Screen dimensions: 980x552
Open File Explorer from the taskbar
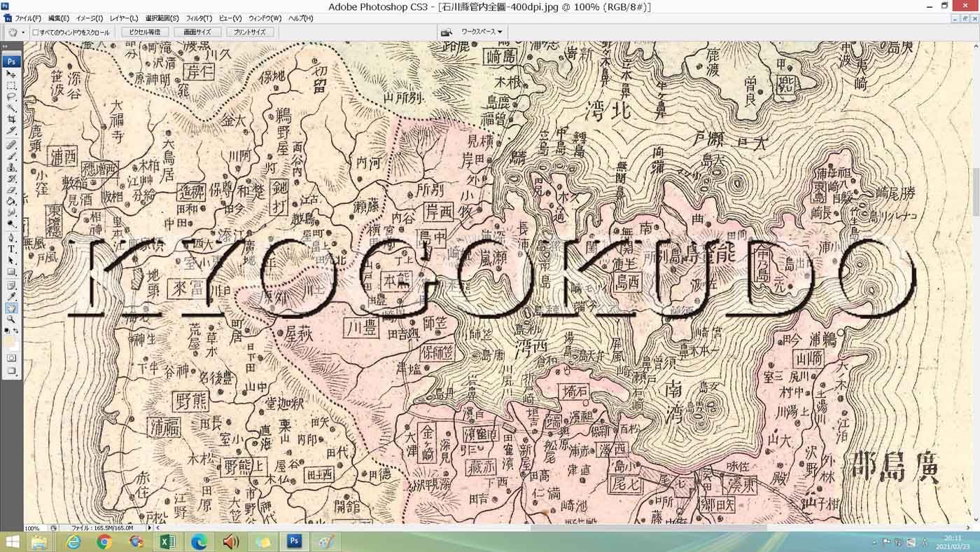(40, 541)
